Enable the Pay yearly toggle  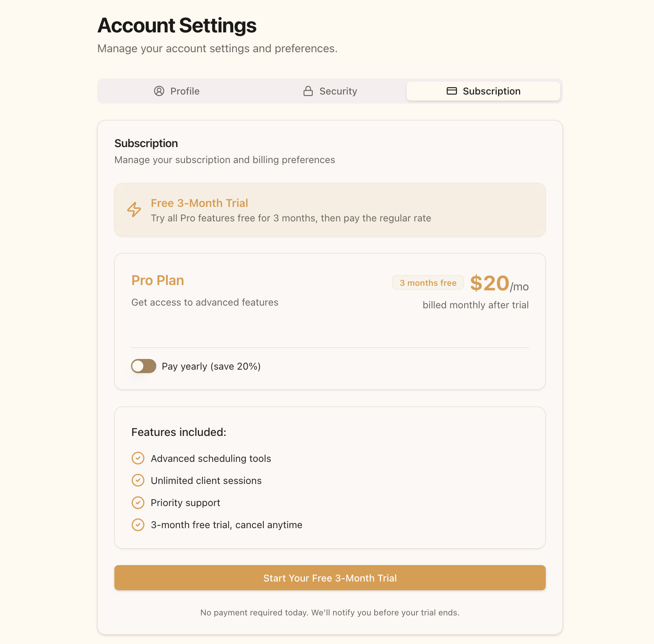[143, 366]
